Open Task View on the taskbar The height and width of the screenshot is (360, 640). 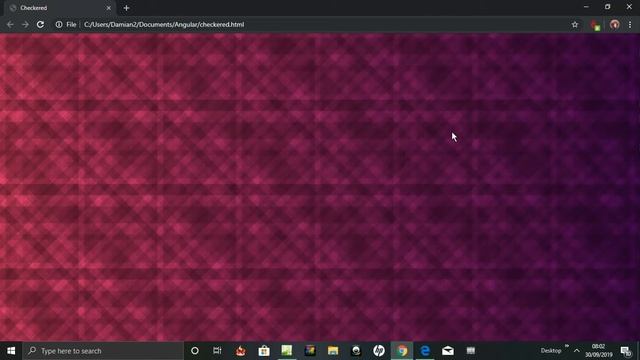[217, 351]
